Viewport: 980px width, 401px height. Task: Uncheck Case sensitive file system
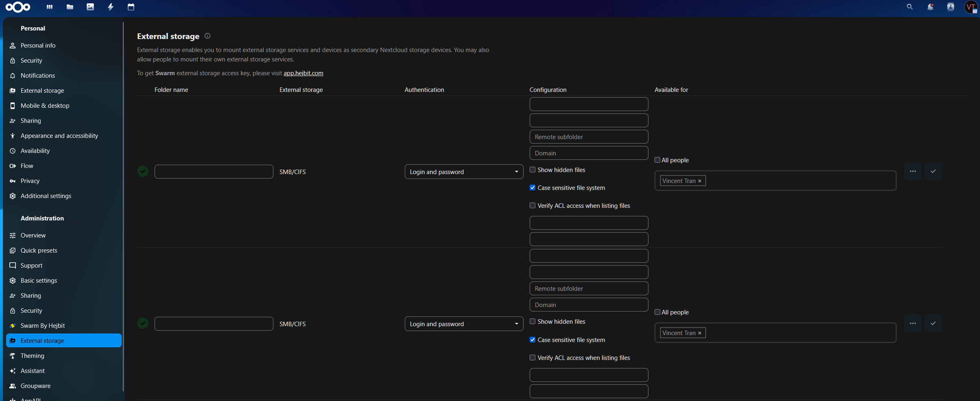click(x=532, y=187)
